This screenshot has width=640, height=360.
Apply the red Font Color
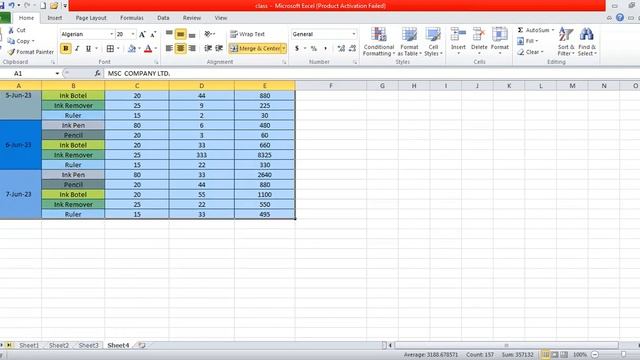[148, 49]
